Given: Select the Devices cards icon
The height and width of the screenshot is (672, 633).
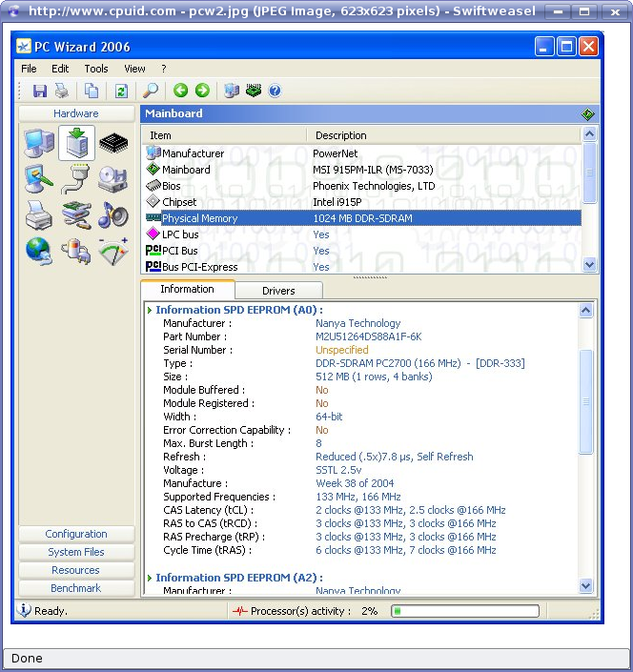Looking at the screenshot, I should coord(76,214).
